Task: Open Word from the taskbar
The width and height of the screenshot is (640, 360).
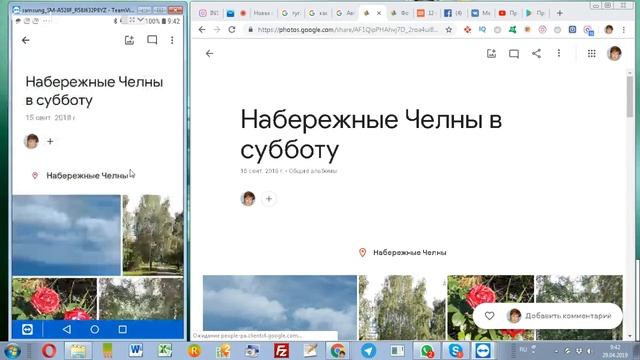Action: tap(136, 351)
